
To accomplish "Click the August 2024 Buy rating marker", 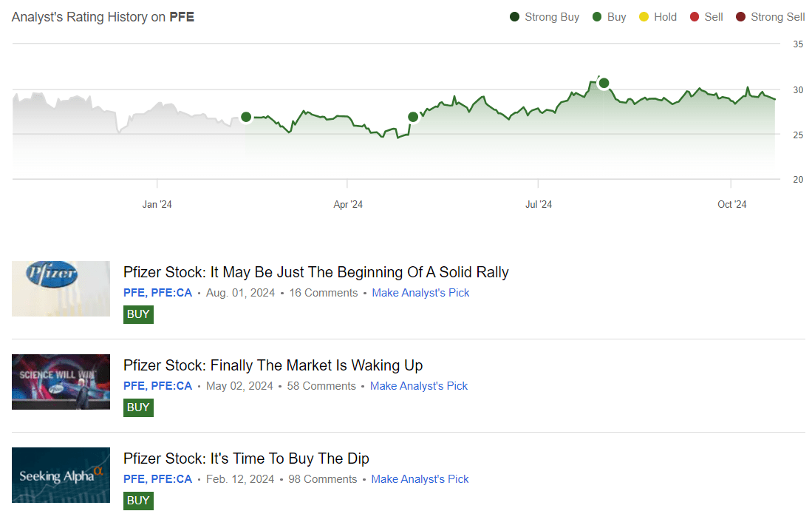I will pyautogui.click(x=604, y=83).
